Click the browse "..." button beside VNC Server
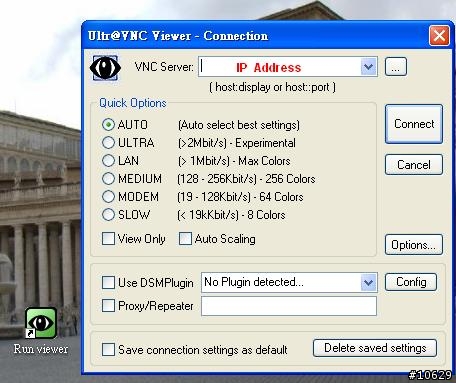The width and height of the screenshot is (456, 383). coord(396,67)
